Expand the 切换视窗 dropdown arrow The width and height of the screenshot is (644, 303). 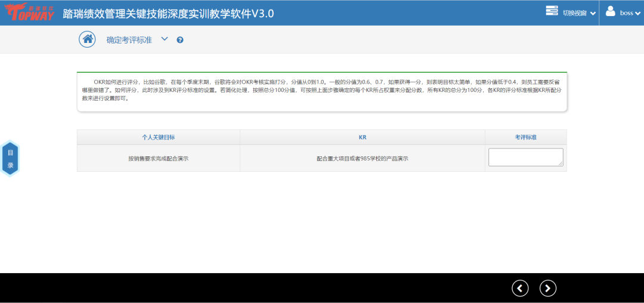[x=593, y=13]
